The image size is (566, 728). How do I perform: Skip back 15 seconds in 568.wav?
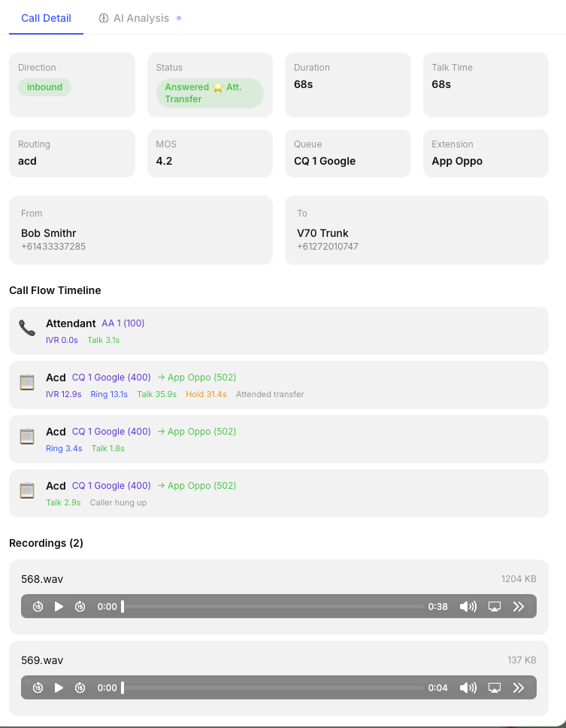(38, 606)
